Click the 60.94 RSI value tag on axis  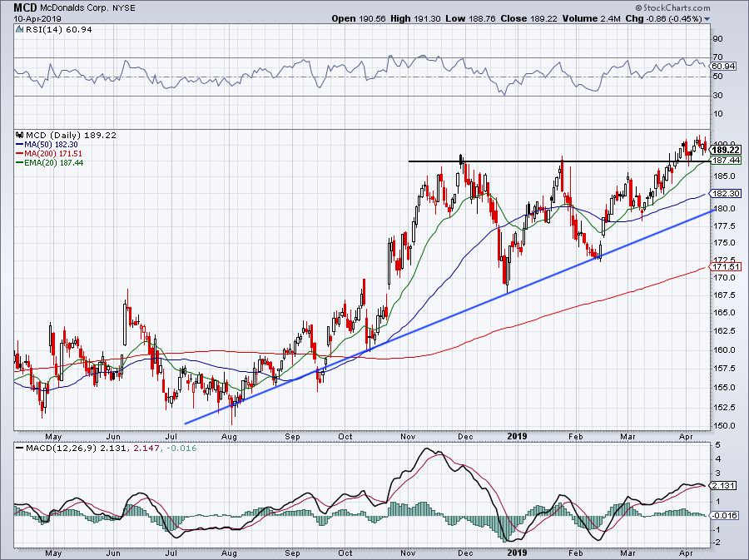click(723, 67)
